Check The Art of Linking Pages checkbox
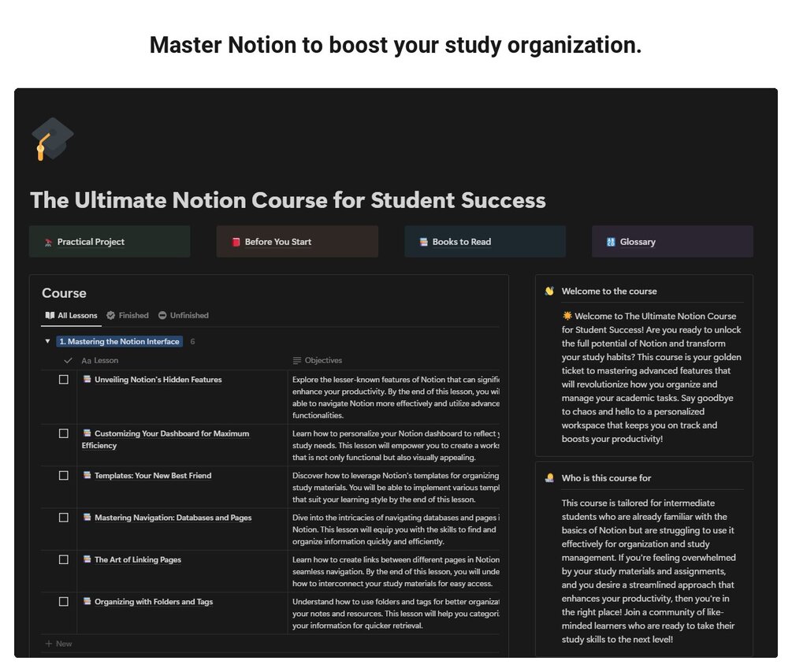Image resolution: width=792 pixels, height=672 pixels. coord(64,560)
